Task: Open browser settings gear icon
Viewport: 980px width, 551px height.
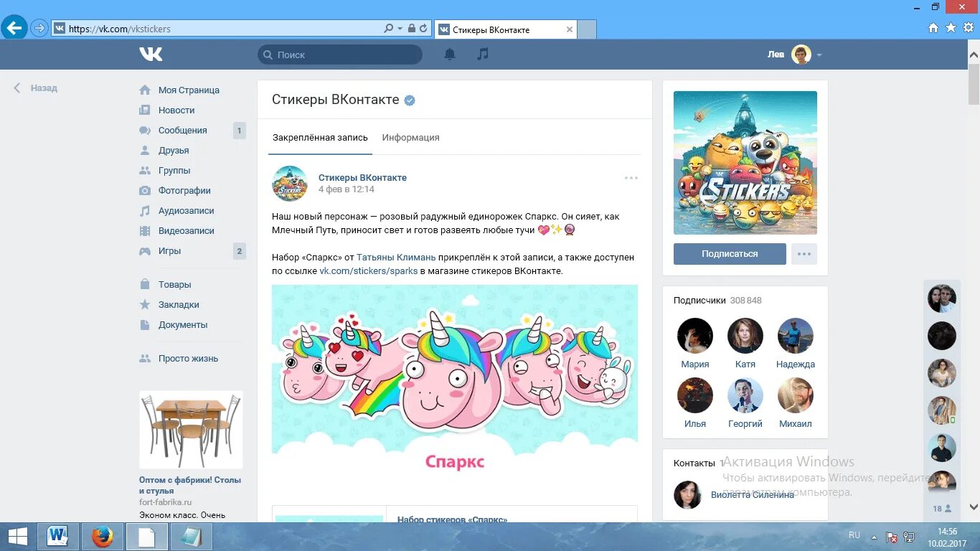Action: [x=969, y=28]
